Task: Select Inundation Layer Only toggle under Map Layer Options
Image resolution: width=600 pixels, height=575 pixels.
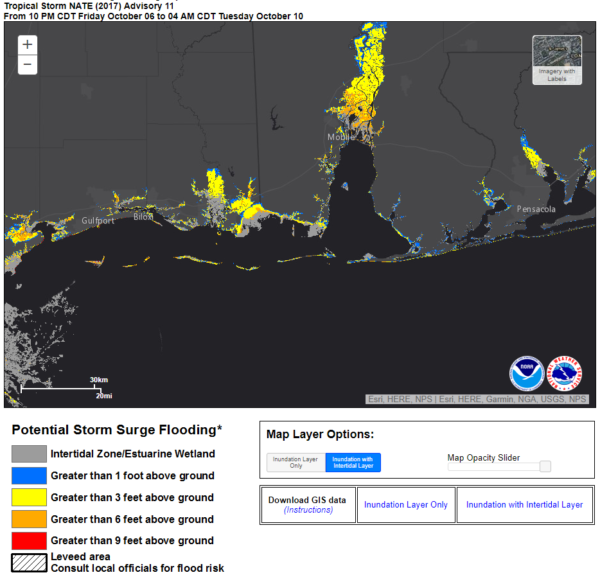Action: click(295, 462)
